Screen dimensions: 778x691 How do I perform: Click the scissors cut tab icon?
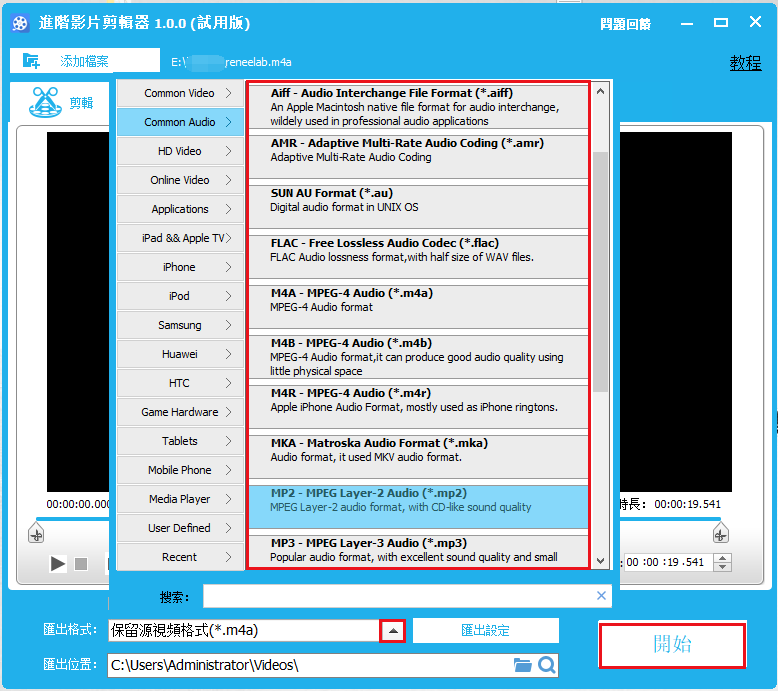(x=45, y=102)
